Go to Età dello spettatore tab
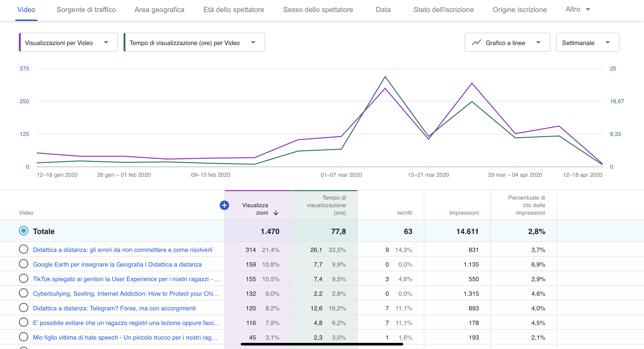The image size is (644, 349). pos(234,10)
